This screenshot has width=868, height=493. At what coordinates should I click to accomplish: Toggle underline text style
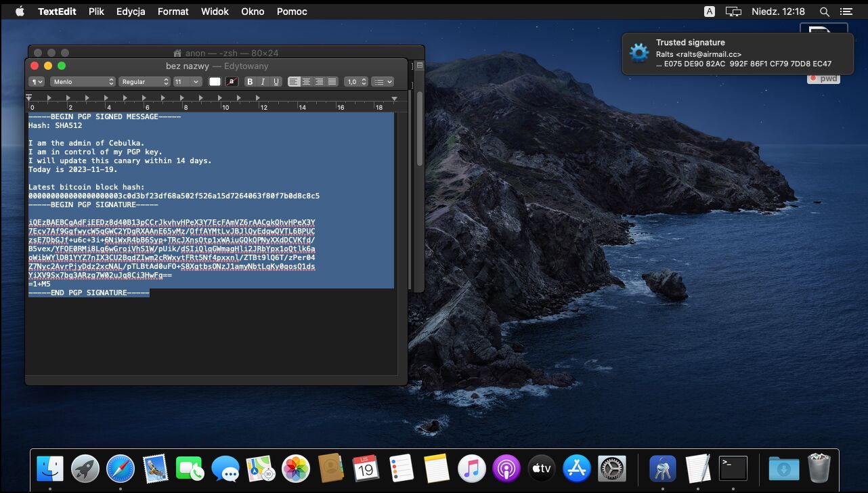tap(276, 82)
